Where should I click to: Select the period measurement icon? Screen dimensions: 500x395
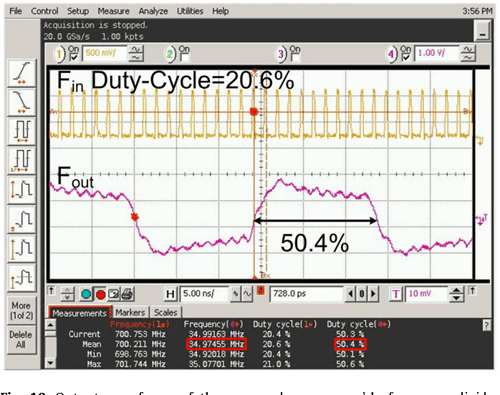22,131
